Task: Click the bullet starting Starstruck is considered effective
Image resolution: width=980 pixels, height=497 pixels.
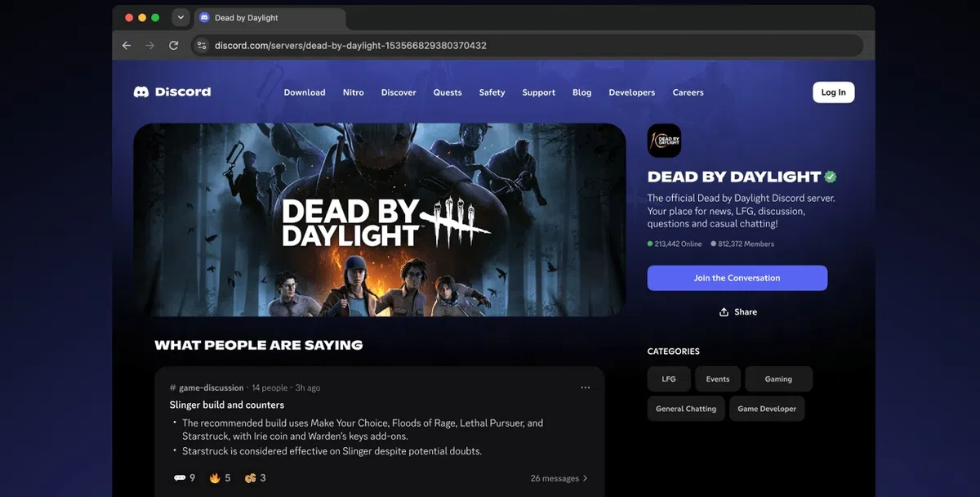Action: pos(332,451)
